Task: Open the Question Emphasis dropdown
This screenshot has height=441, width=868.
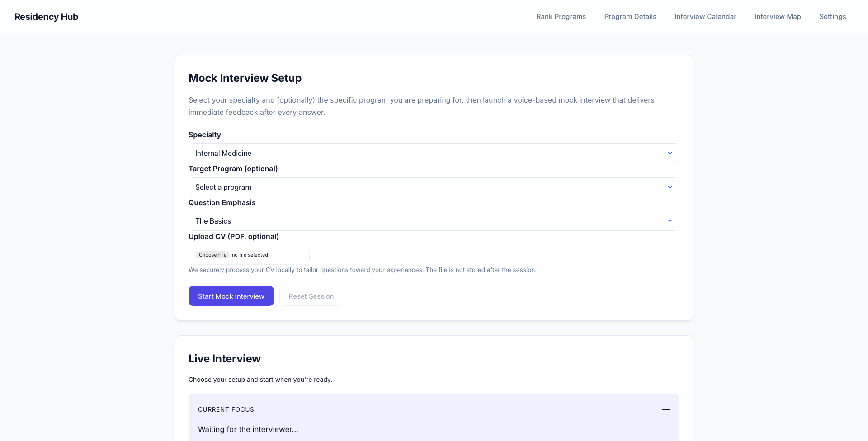Action: pyautogui.click(x=433, y=220)
